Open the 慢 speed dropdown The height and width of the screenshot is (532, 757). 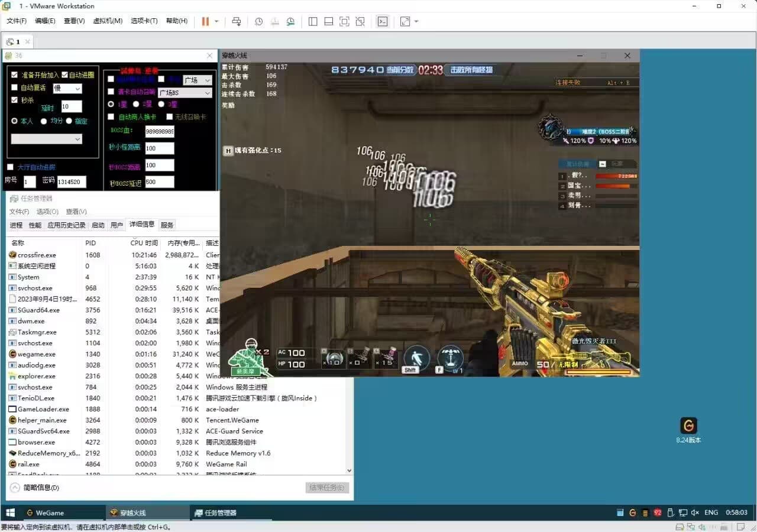tap(67, 89)
